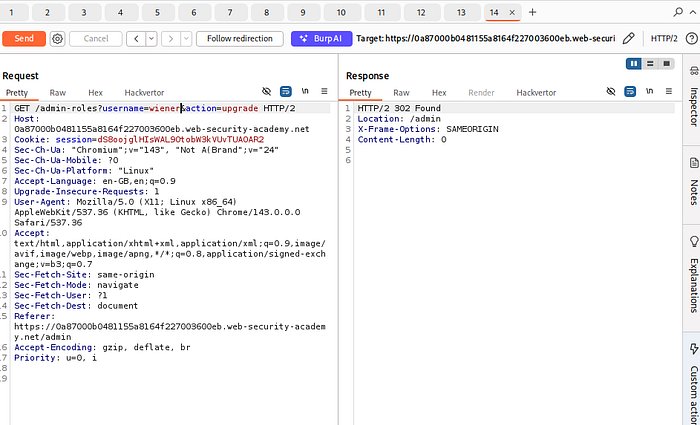Open Request pane hamburger menu
Viewport: 700px width, 425px height.
[x=324, y=91]
